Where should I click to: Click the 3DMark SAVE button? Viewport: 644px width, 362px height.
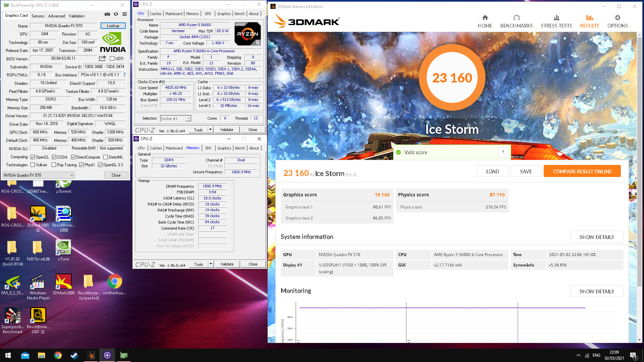pyautogui.click(x=526, y=171)
